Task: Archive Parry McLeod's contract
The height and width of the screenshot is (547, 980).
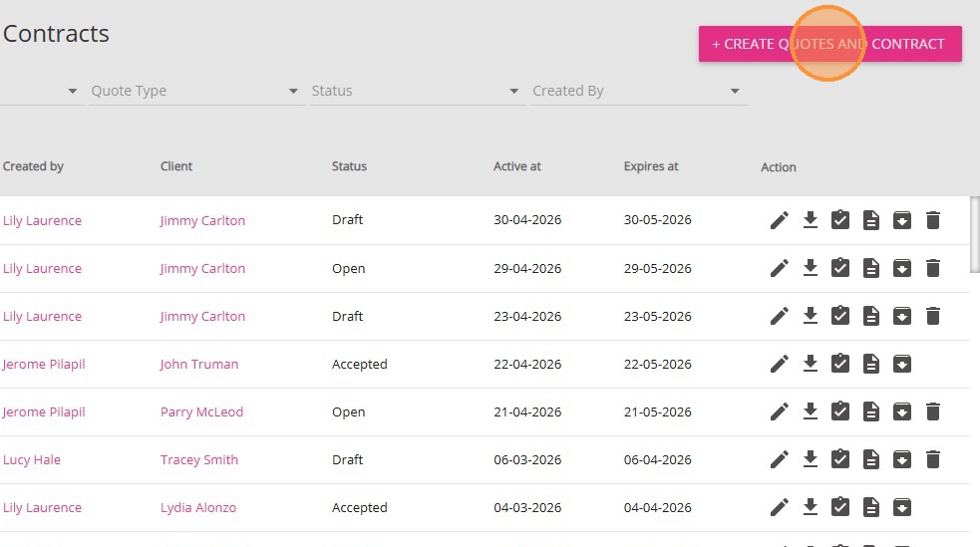Action: pos(902,411)
